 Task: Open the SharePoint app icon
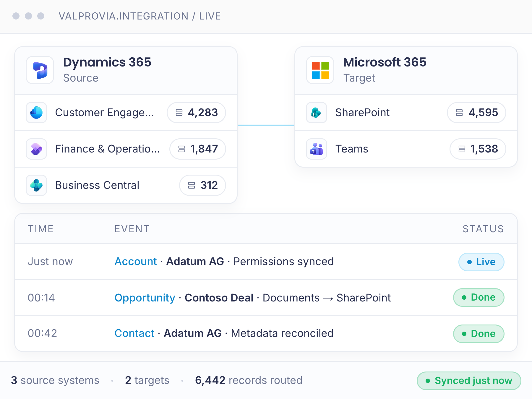tap(317, 113)
